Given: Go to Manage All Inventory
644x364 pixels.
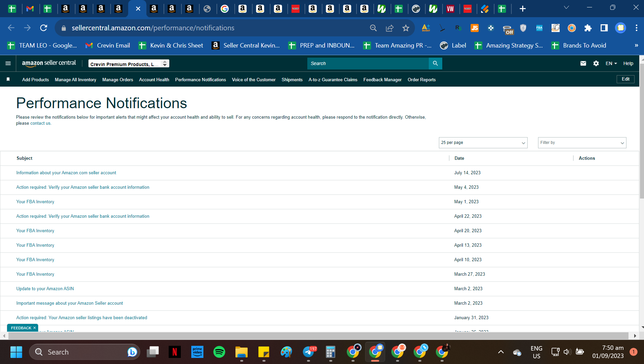Looking at the screenshot, I should [x=76, y=80].
